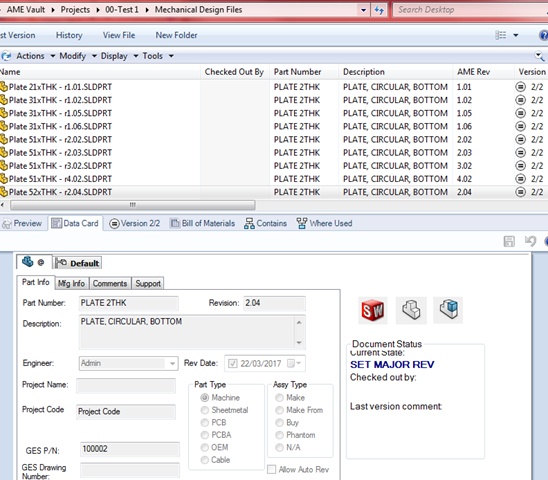The width and height of the screenshot is (548, 480).
Task: Click the gray part model icon
Action: point(411,310)
